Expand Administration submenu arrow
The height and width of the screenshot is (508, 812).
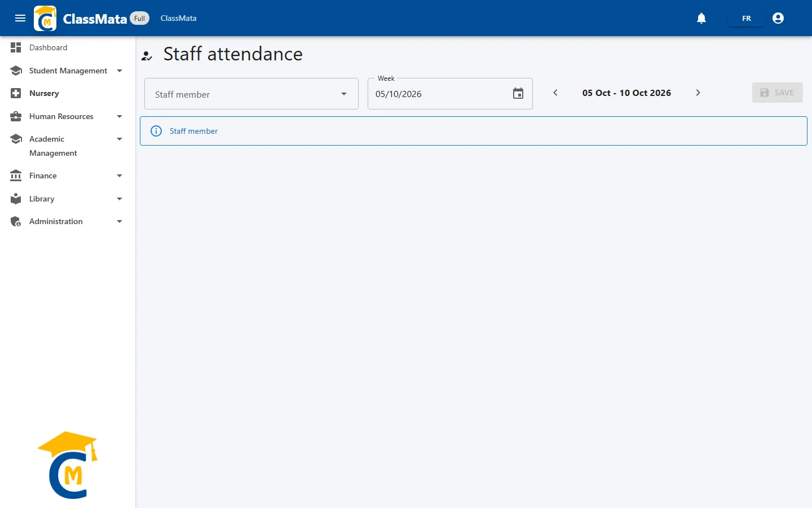coord(120,221)
